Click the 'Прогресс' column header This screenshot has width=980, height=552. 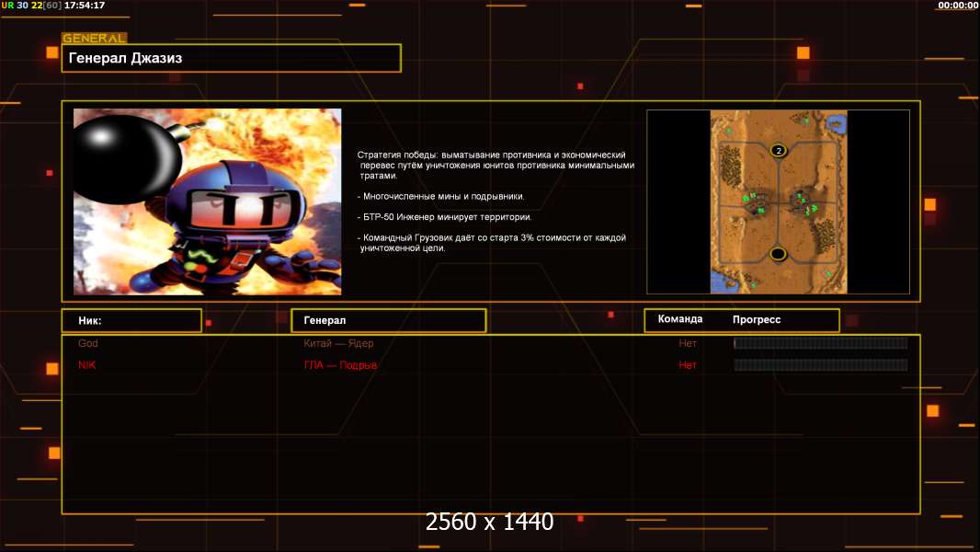(757, 319)
